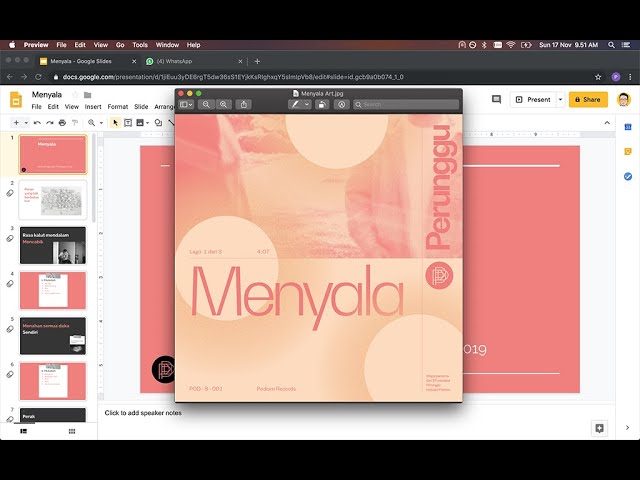Expand the Slides zoom dropdown arrow
The height and width of the screenshot is (480, 640).
pyautogui.click(x=101, y=123)
